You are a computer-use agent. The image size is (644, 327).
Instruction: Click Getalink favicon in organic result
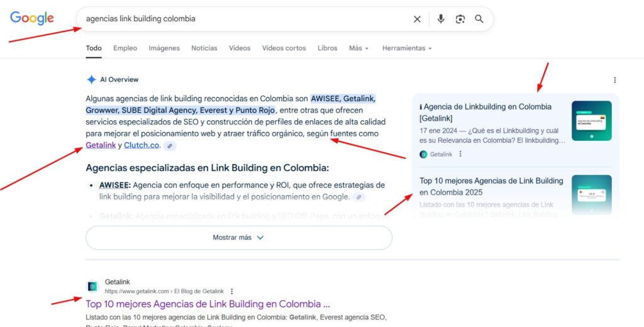pyautogui.click(x=92, y=286)
